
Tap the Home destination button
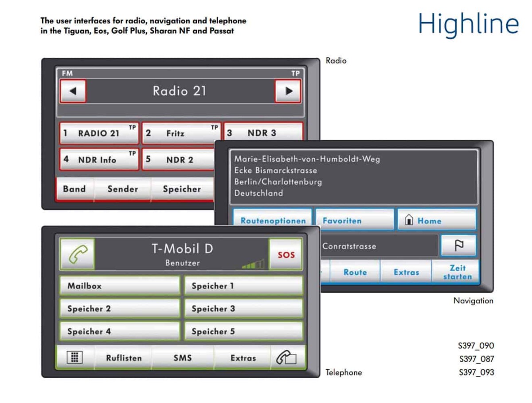point(437,219)
